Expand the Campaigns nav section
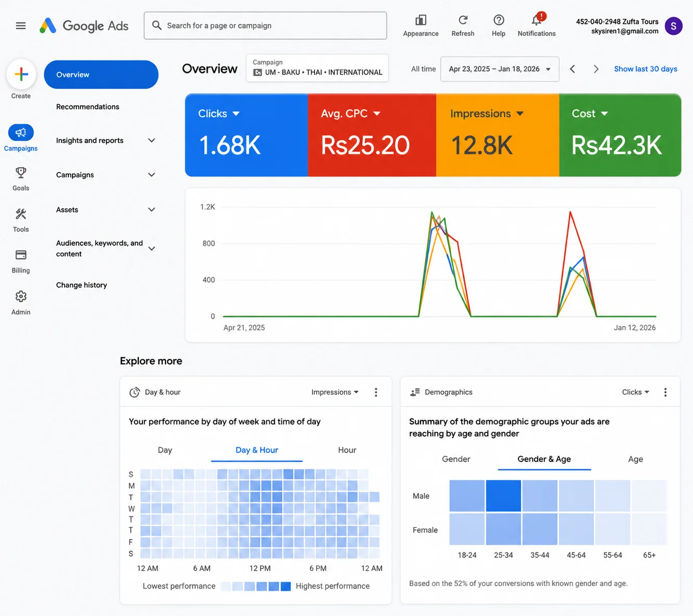This screenshot has width=693, height=616. (x=152, y=175)
